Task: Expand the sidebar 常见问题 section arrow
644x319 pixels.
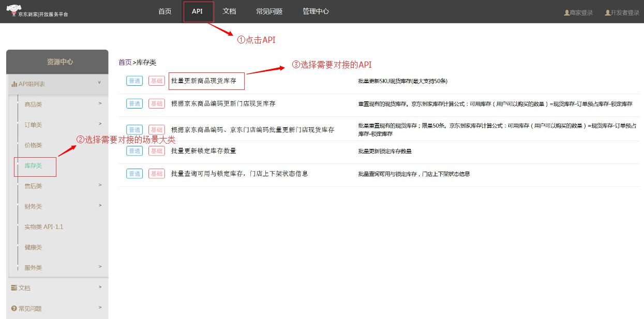Action: [100, 308]
